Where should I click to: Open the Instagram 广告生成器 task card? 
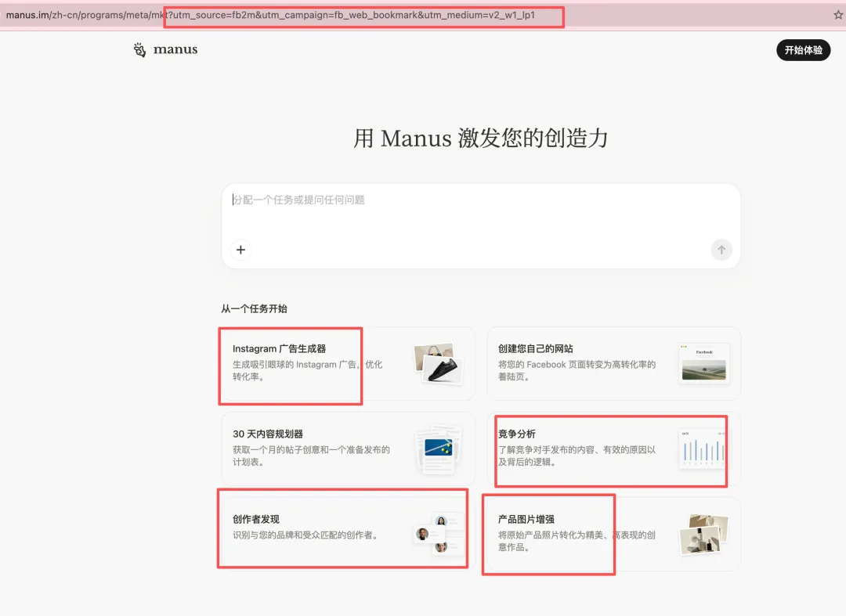pos(348,364)
